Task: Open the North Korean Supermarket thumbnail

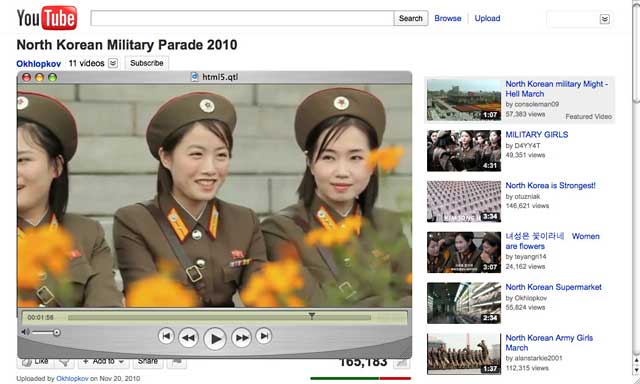Action: coord(464,303)
